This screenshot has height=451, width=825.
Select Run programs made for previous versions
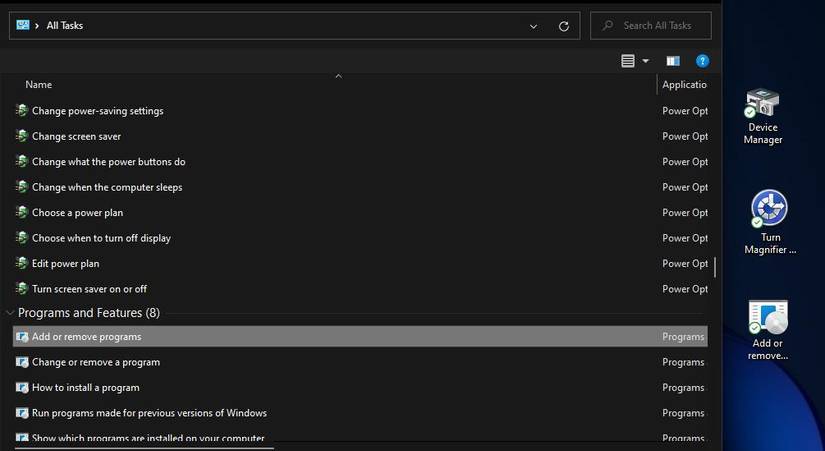[x=149, y=413]
